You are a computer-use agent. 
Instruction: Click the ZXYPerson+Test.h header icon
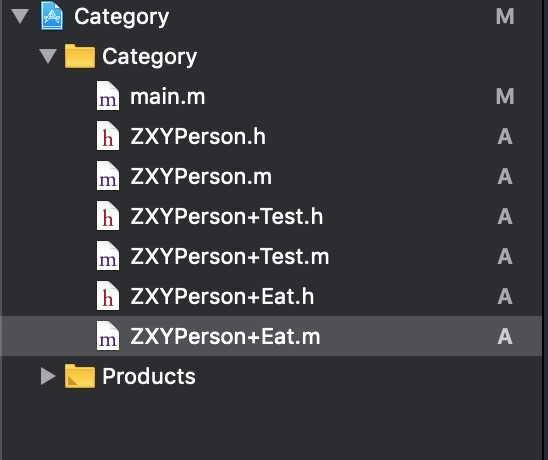[108, 216]
